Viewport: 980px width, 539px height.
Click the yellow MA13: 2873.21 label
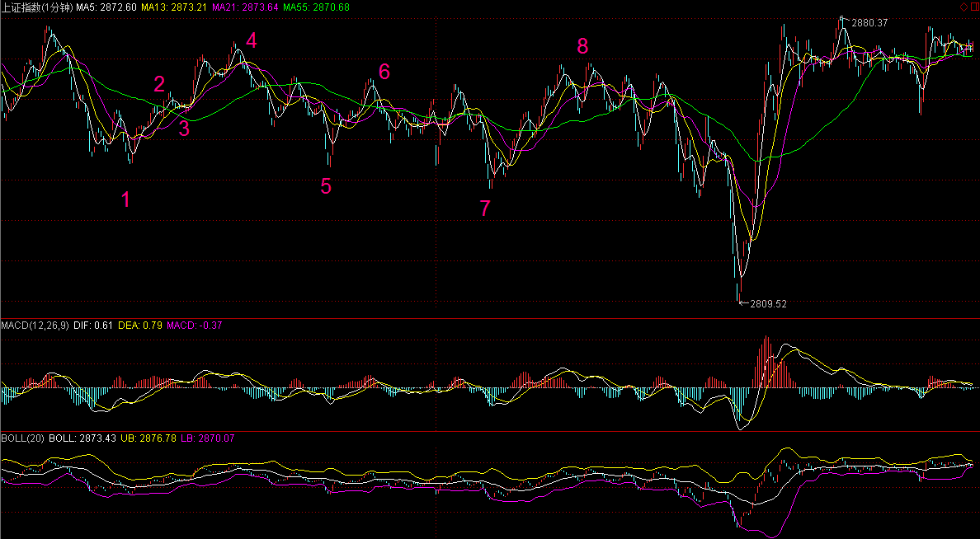click(x=174, y=7)
